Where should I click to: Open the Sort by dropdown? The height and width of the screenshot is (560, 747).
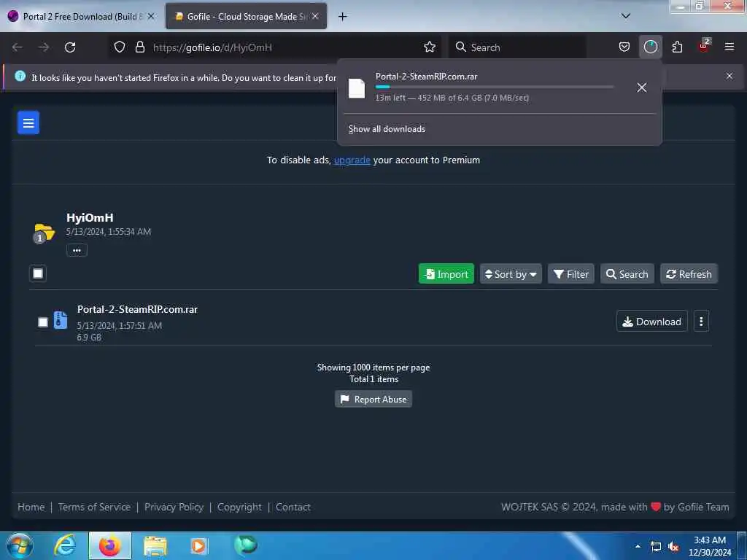coord(511,274)
